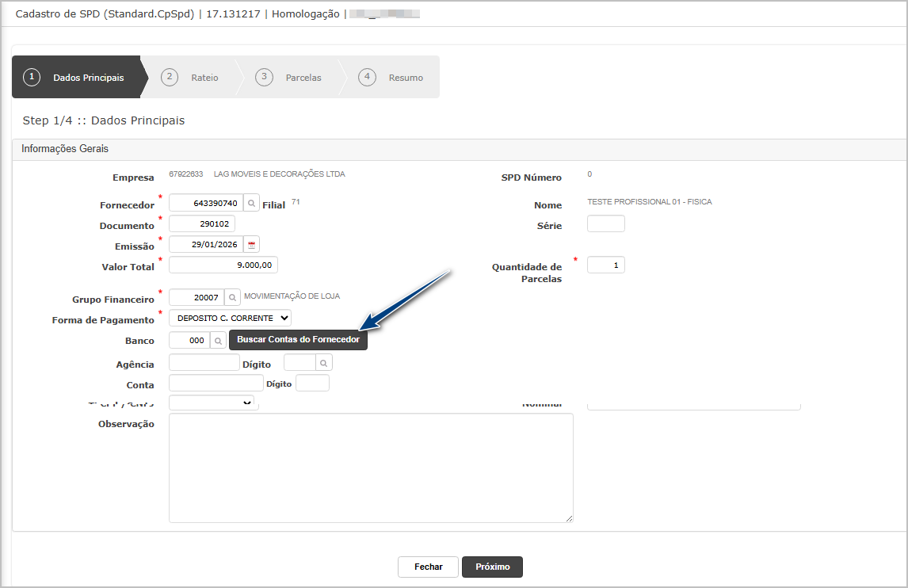Screen dimensions: 908x588
Task: Focus the Valor Total input field
Action: [223, 265]
